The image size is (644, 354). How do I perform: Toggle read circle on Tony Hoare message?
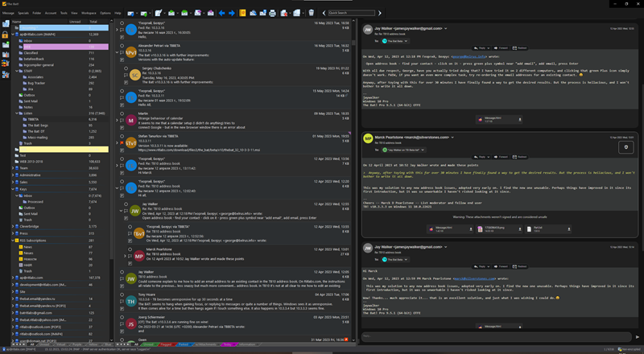point(122,294)
